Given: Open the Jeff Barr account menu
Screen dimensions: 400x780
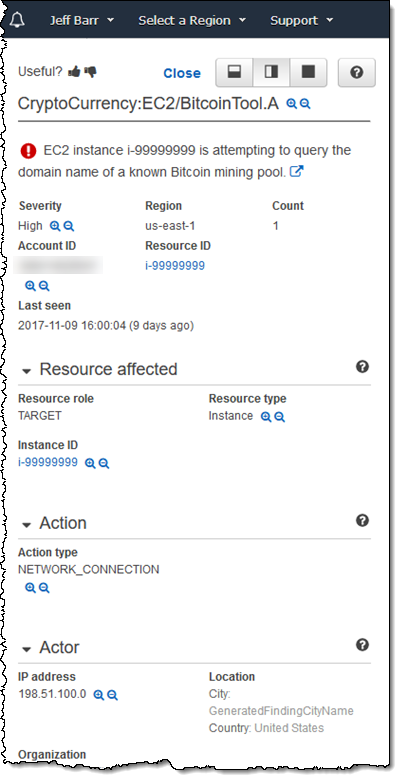Looking at the screenshot, I should (82, 20).
